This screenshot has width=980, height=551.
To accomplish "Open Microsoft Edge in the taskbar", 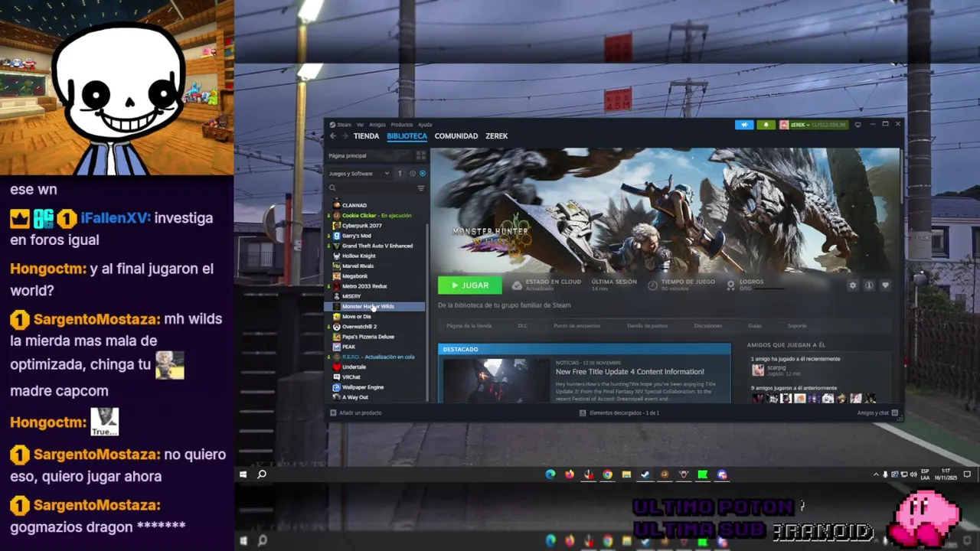I will click(550, 474).
